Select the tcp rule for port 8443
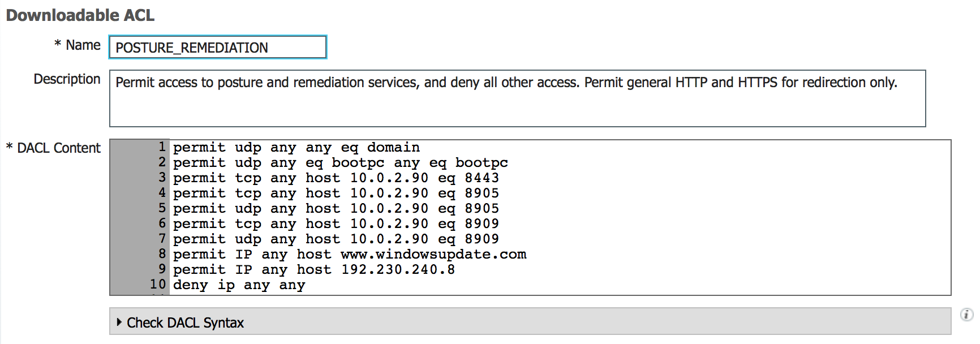 [336, 178]
